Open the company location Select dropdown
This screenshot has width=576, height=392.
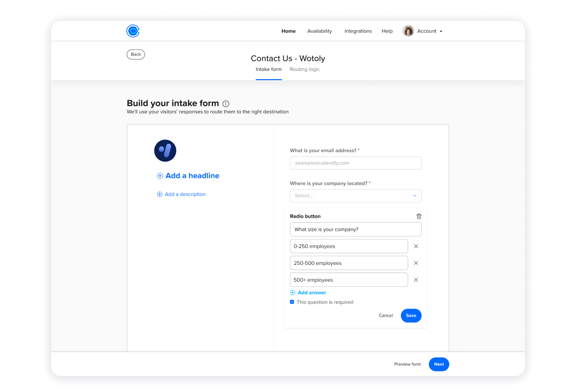pos(356,196)
